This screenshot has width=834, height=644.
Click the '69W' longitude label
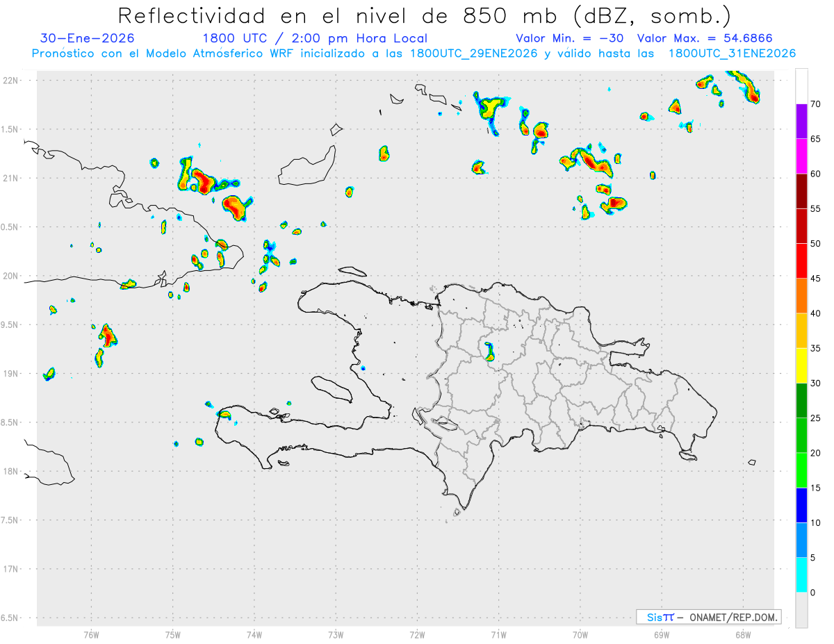click(662, 635)
